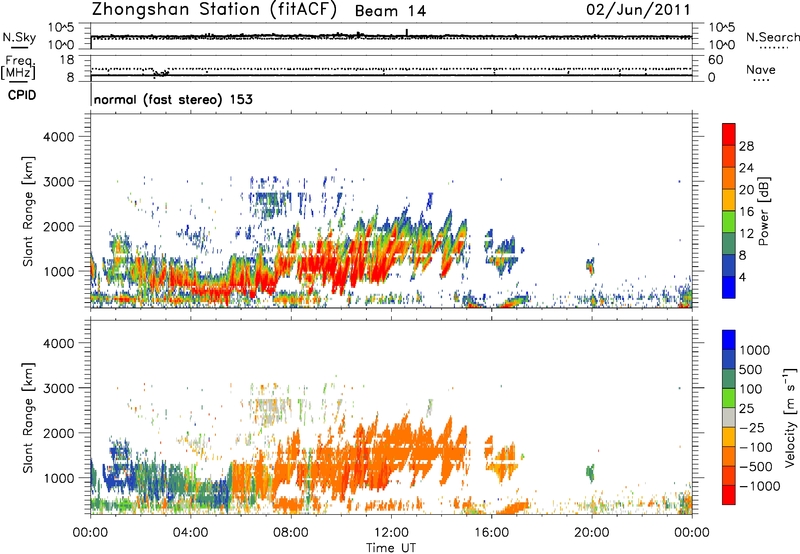The width and height of the screenshot is (800, 554).
Task: Pick the top red swatch of Power colorbar
Action: pyautogui.click(x=729, y=135)
